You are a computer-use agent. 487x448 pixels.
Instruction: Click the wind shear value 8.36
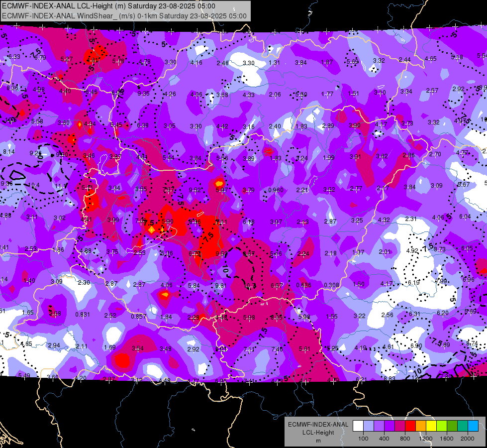click(x=12, y=88)
